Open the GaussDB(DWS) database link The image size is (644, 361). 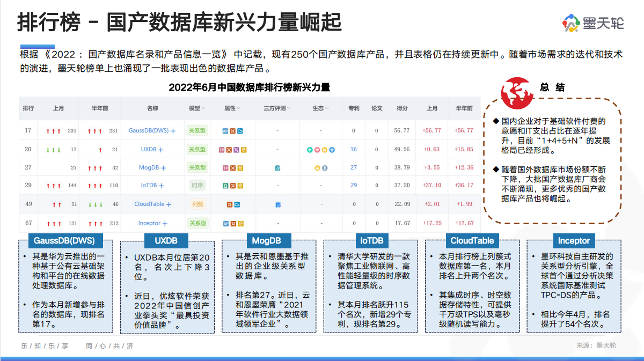[x=149, y=131]
